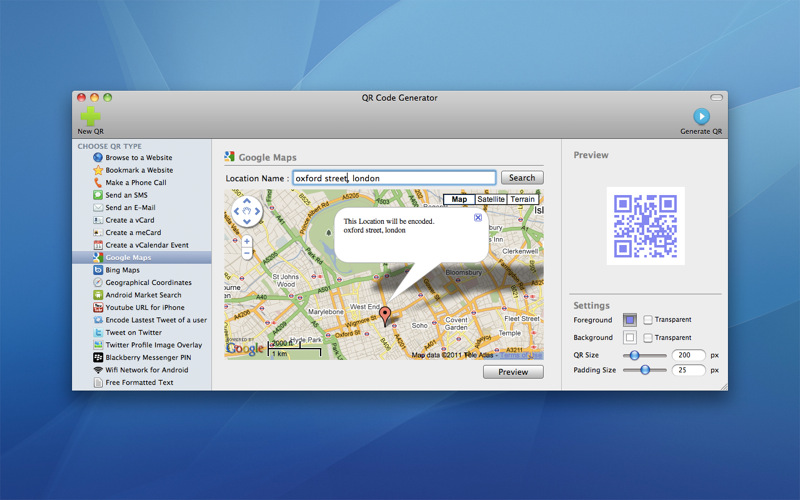The image size is (800, 500).
Task: Zoom in on the map
Action: pos(247,241)
